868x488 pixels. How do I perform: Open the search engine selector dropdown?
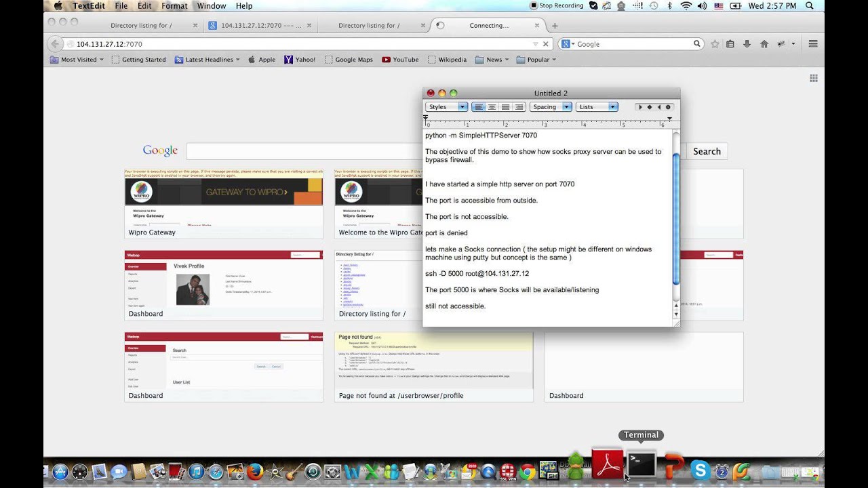point(568,44)
